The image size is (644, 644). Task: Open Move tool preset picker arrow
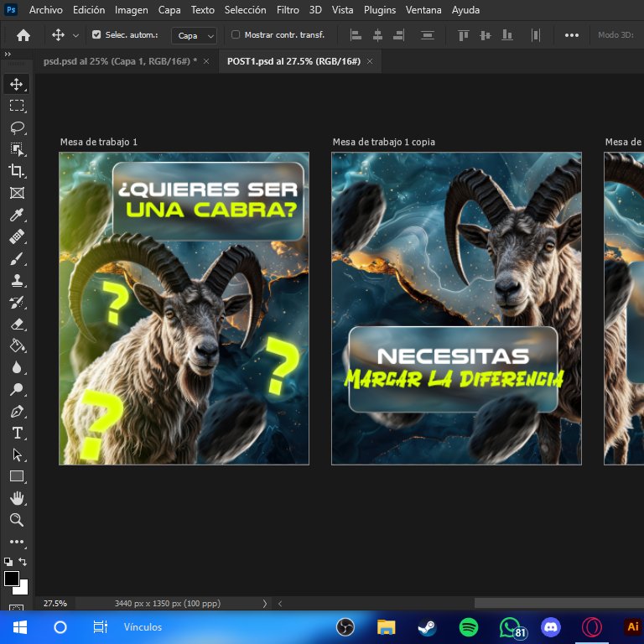click(x=75, y=36)
